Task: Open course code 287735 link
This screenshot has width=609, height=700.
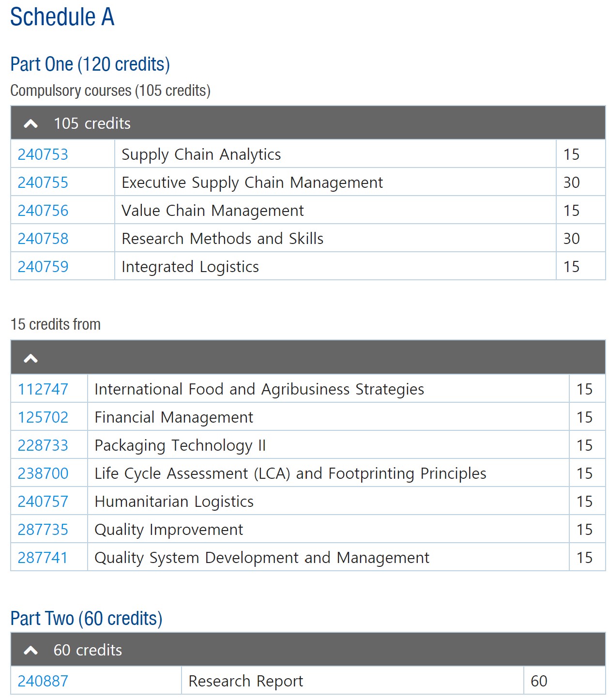Action: [x=43, y=530]
